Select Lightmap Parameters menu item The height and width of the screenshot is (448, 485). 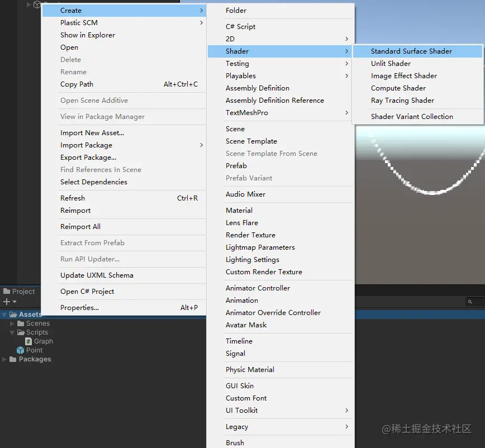coord(281,247)
